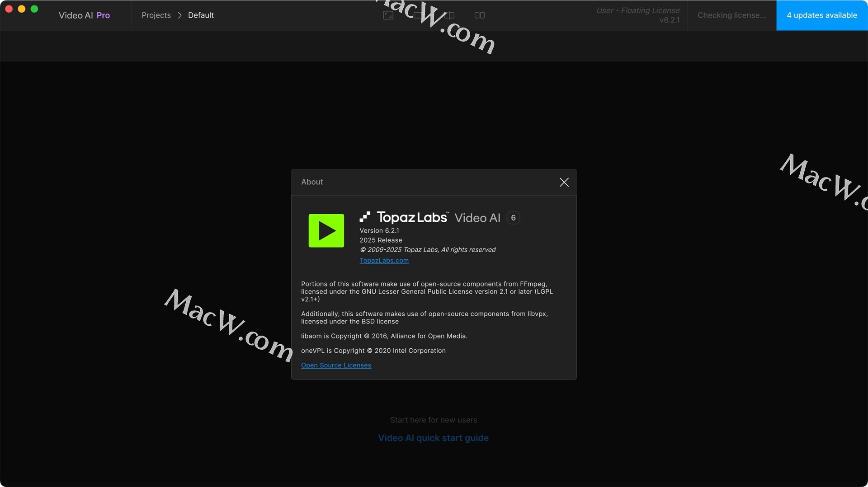The width and height of the screenshot is (868, 487).
Task: Click the Start here for new users text
Action: 433,420
